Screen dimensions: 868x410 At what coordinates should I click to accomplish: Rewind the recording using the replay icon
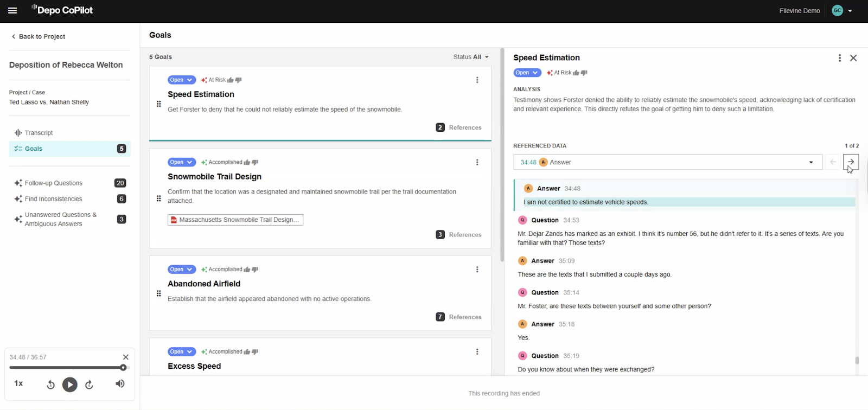(x=50, y=385)
